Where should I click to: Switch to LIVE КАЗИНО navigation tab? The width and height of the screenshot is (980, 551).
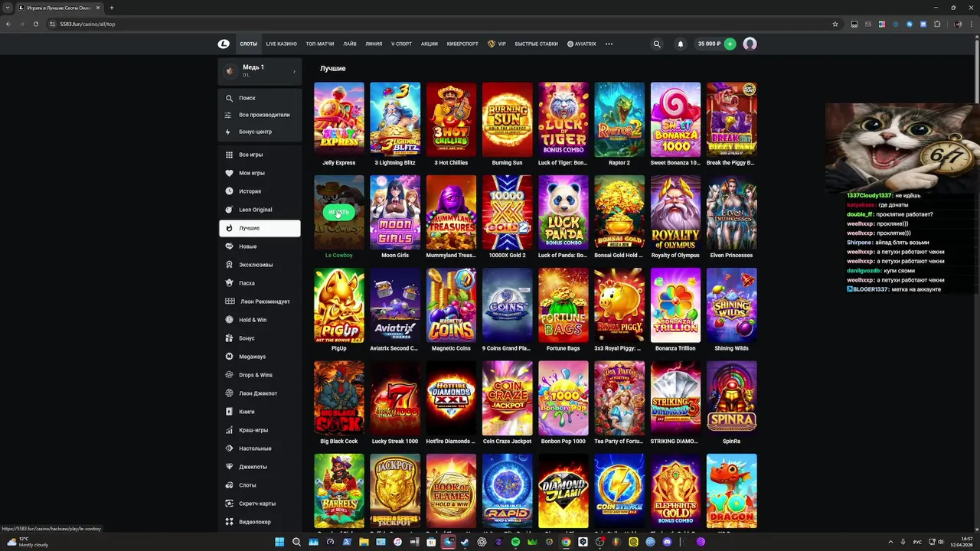(281, 44)
